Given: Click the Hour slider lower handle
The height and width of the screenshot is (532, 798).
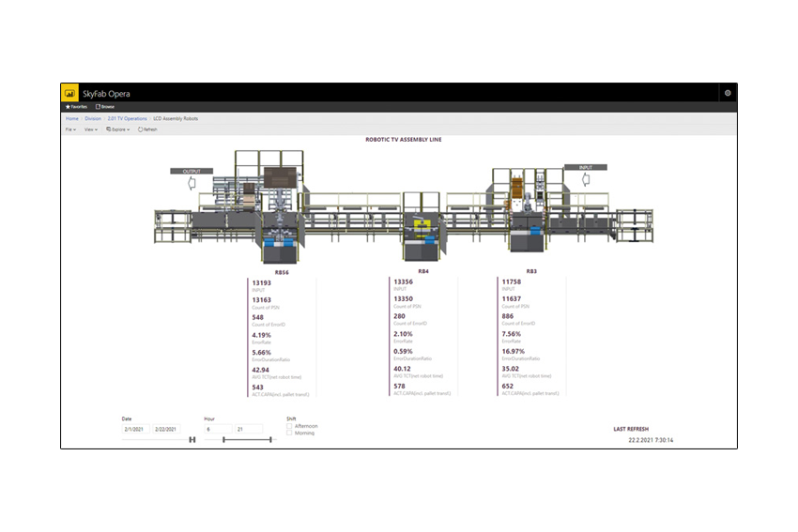Looking at the screenshot, I should click(224, 440).
